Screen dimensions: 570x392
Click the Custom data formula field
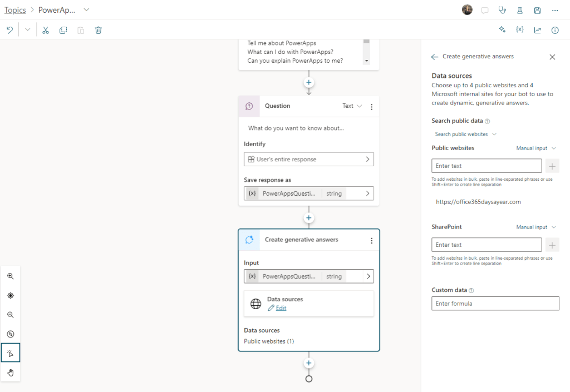[x=495, y=304]
